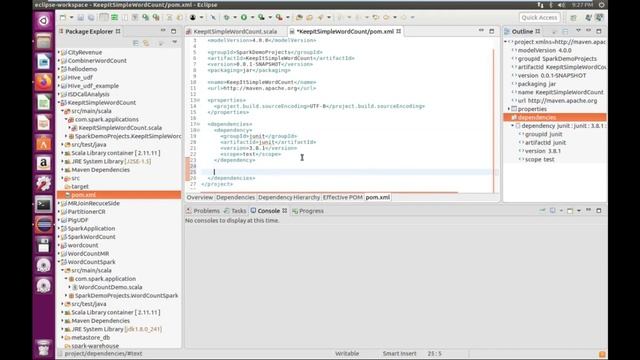Click the junit groupId text in editor
This screenshot has height=360, width=640.
(257, 136)
